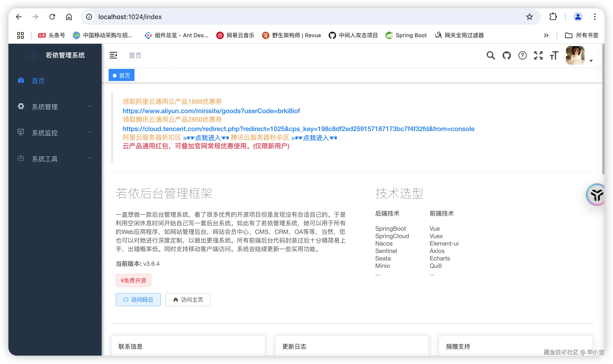Viewport: 613px width, 364px height.
Task: Select the 首页 breadcrumb tab
Action: tap(121, 75)
